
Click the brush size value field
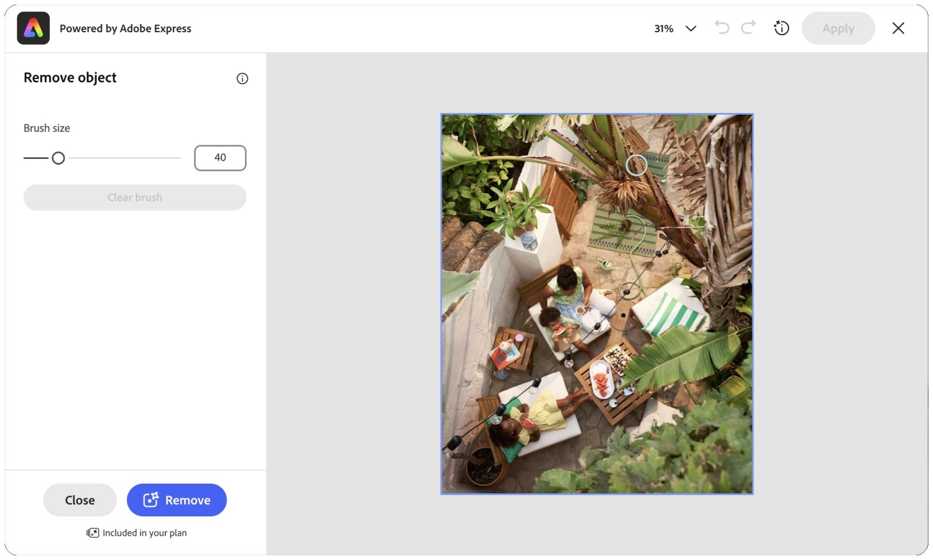pos(220,158)
